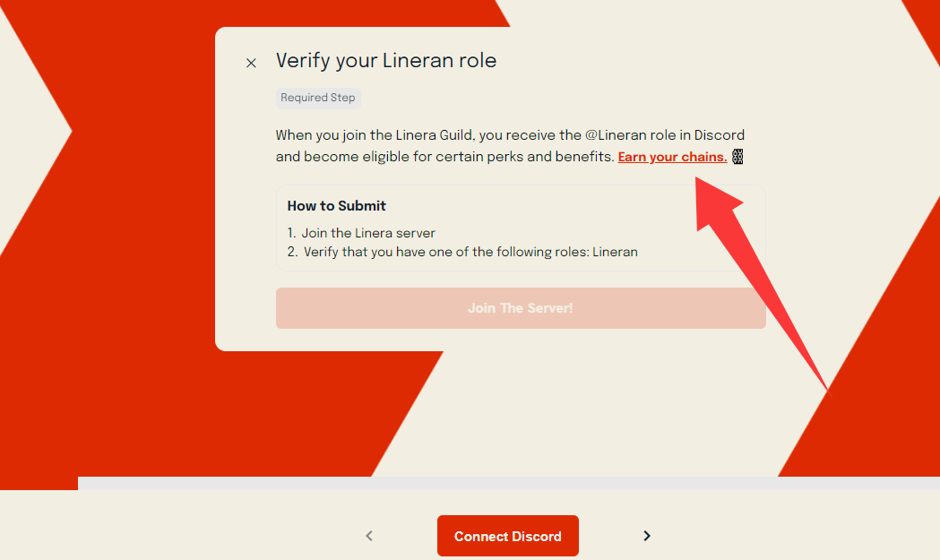Open the Earn your chains link
Viewport: 940px width, 560px height.
[x=672, y=157]
